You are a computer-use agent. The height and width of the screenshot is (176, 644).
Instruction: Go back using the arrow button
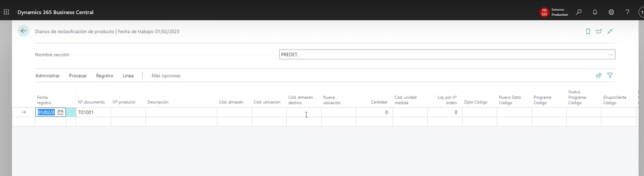pos(23,31)
